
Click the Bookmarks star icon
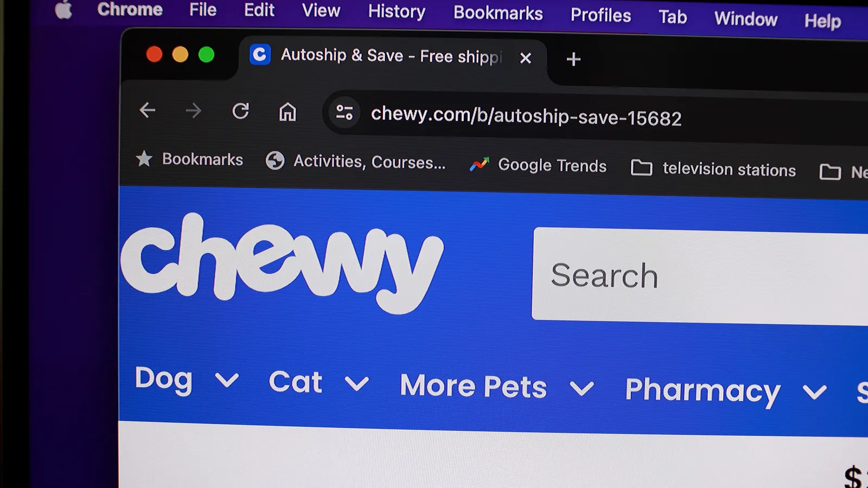click(x=144, y=158)
